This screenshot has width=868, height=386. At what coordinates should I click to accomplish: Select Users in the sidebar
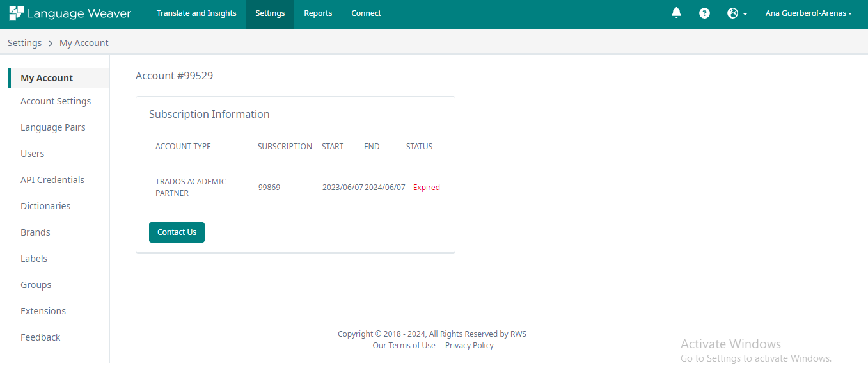pos(32,153)
